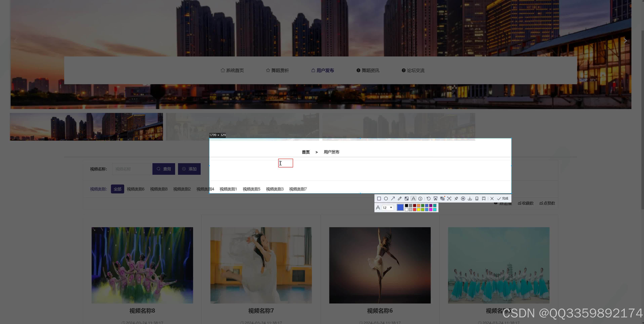Select the numbered marker tool

[420, 198]
